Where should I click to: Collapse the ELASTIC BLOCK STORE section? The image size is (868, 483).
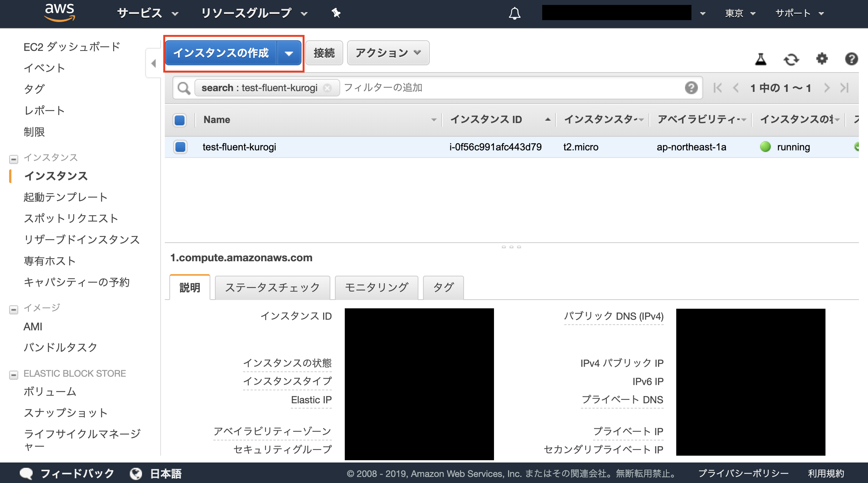(x=14, y=374)
